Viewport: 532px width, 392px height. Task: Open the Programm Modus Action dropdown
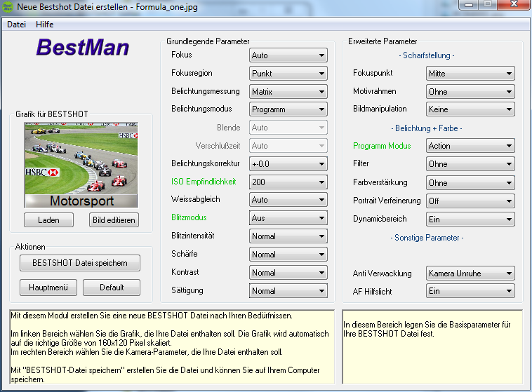coord(470,146)
